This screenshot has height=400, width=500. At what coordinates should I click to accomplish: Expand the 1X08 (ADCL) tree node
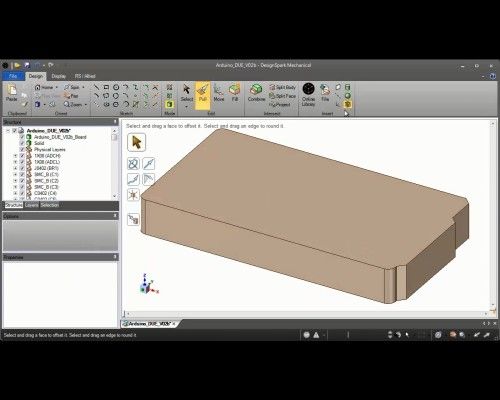point(15,162)
